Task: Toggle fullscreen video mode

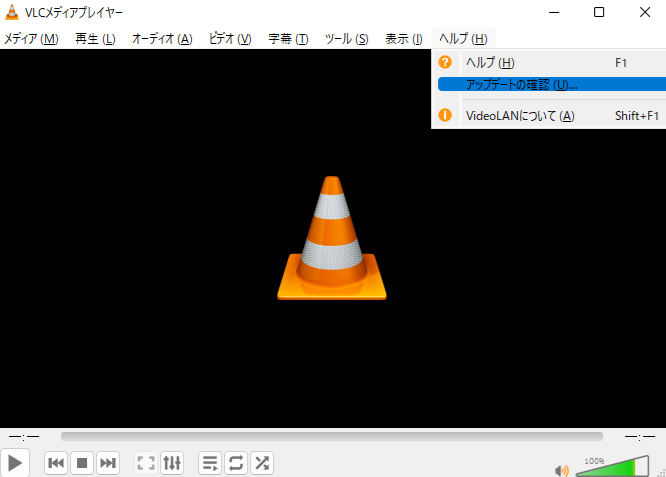Action: click(x=146, y=463)
